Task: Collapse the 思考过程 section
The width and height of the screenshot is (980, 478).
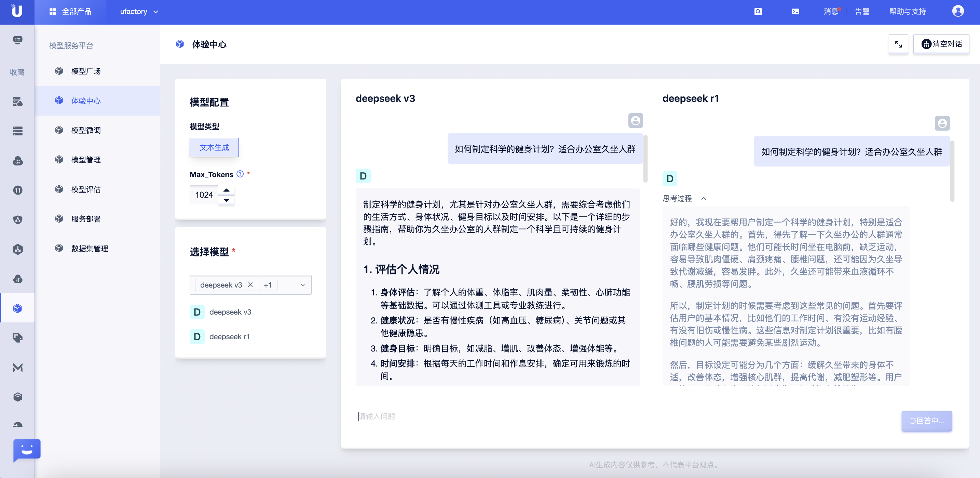Action: point(704,198)
